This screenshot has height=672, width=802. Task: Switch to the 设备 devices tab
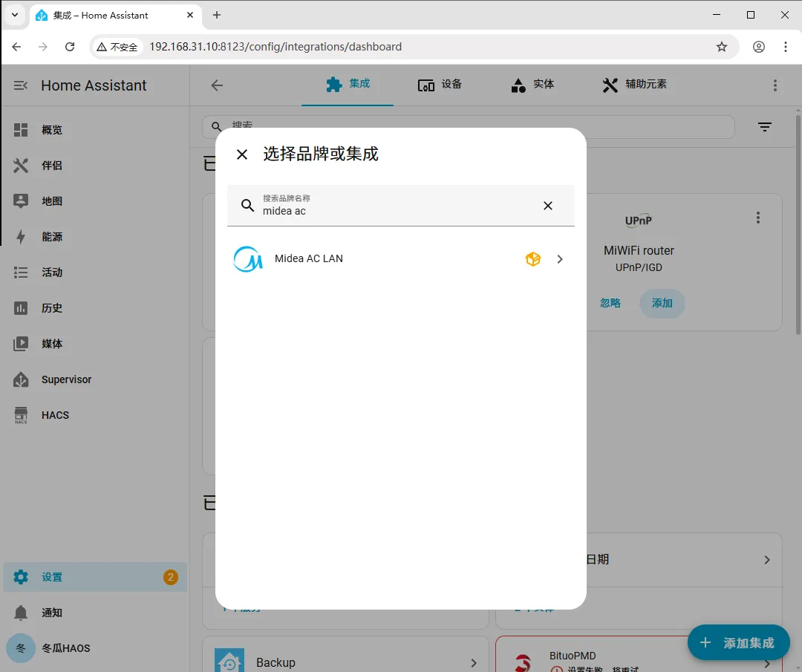pos(440,85)
